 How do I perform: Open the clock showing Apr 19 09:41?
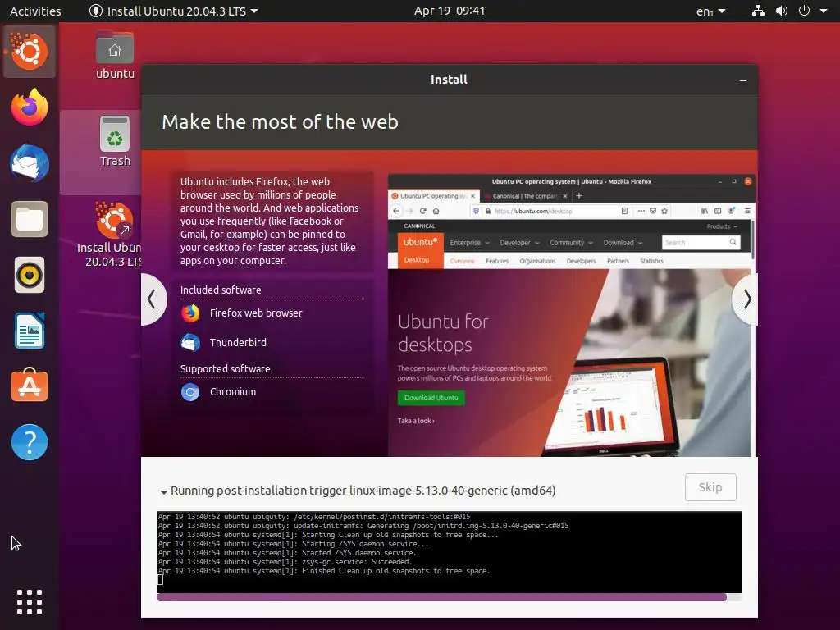tap(450, 11)
